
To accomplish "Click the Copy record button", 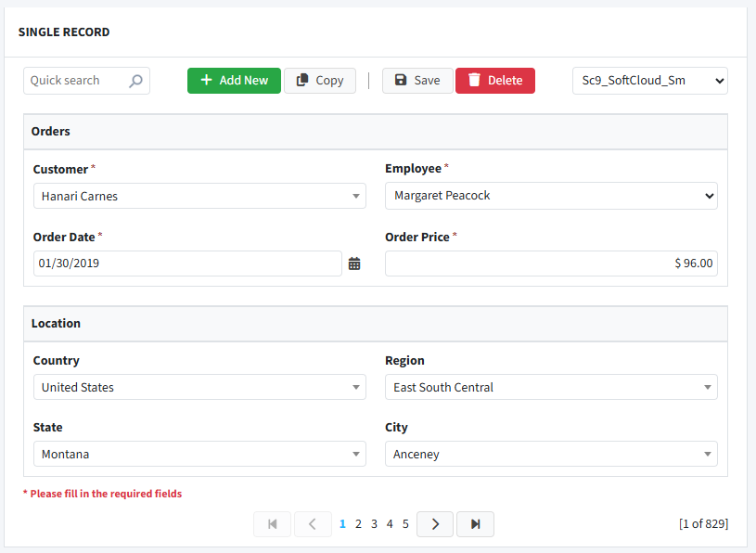I will 320,81.
